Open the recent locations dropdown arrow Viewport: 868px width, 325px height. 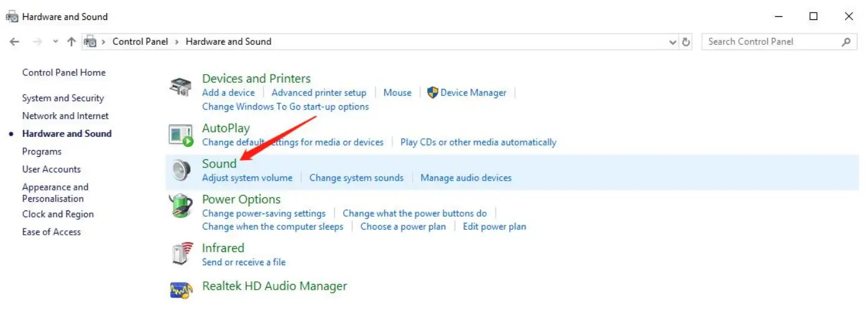tap(55, 42)
